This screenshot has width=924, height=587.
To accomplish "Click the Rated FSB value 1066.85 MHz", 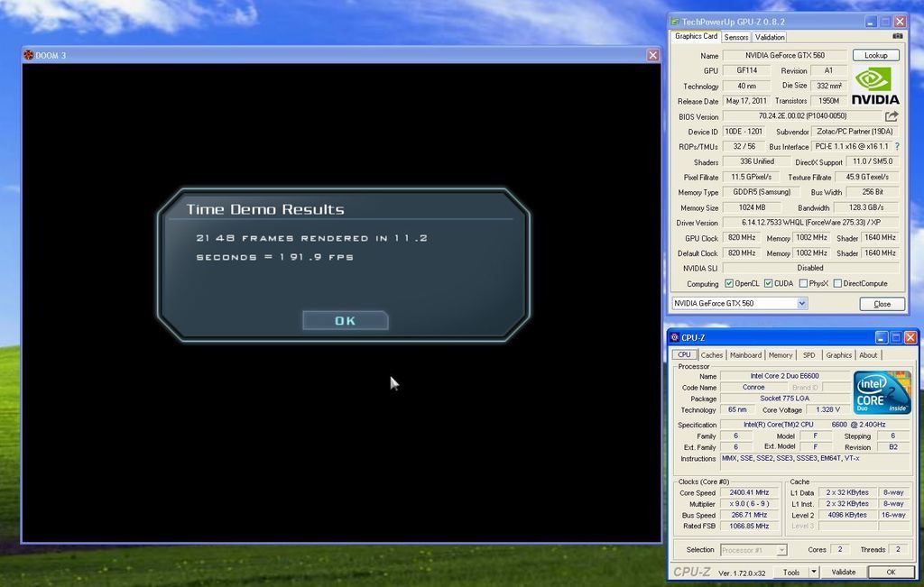I will [x=749, y=526].
